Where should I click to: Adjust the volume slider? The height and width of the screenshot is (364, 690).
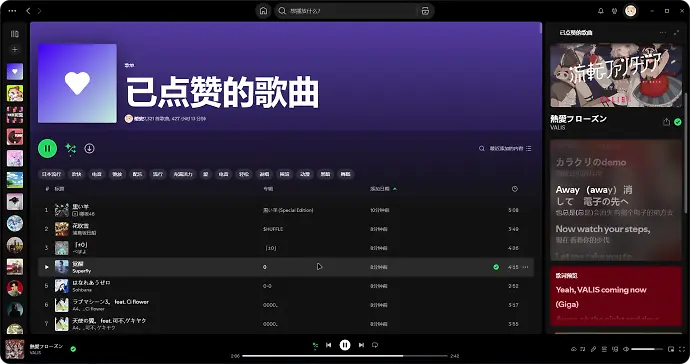point(647,349)
